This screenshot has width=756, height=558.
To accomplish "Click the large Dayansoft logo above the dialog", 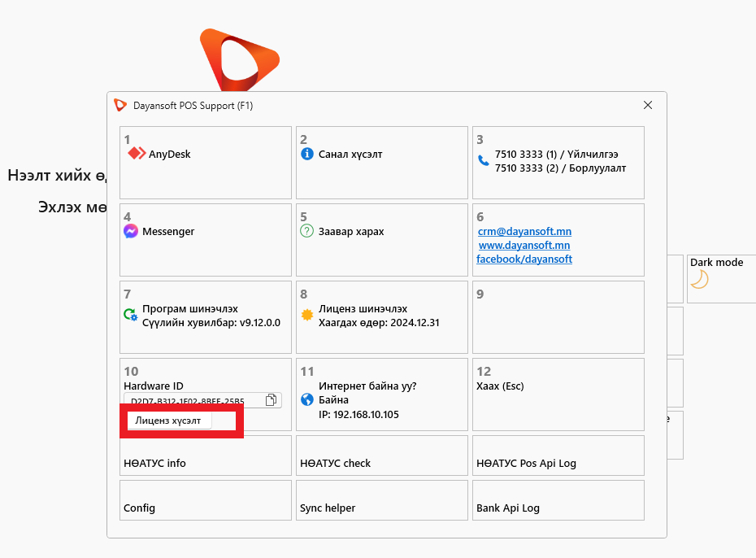I will coord(240,60).
